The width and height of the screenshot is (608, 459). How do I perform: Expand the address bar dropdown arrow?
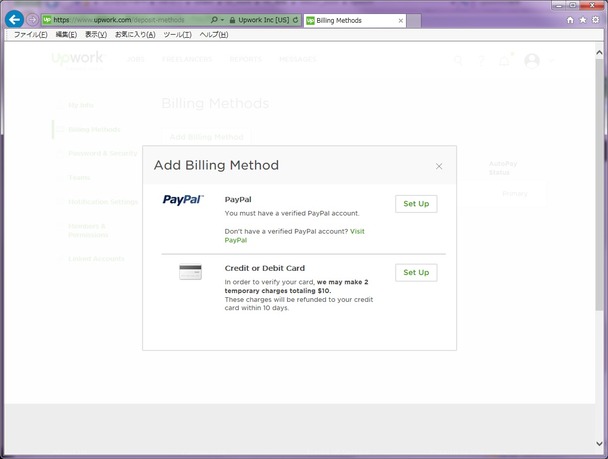(223, 20)
